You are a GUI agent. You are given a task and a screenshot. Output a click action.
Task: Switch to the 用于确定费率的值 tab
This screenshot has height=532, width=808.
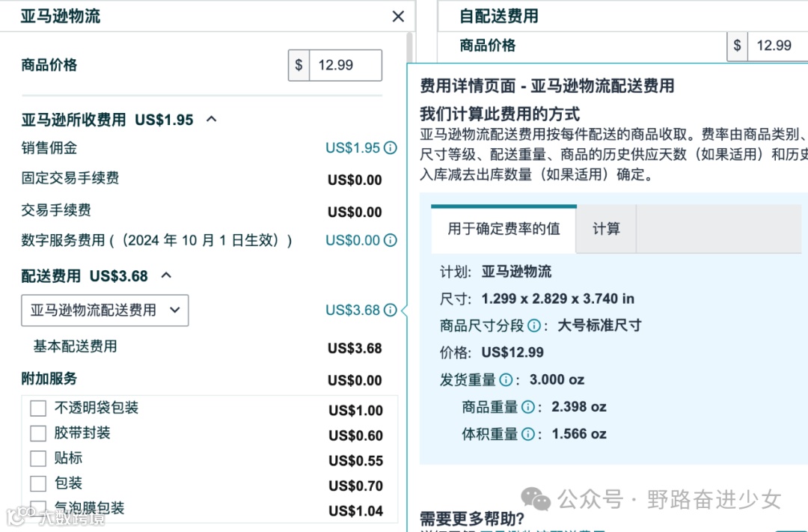(504, 228)
